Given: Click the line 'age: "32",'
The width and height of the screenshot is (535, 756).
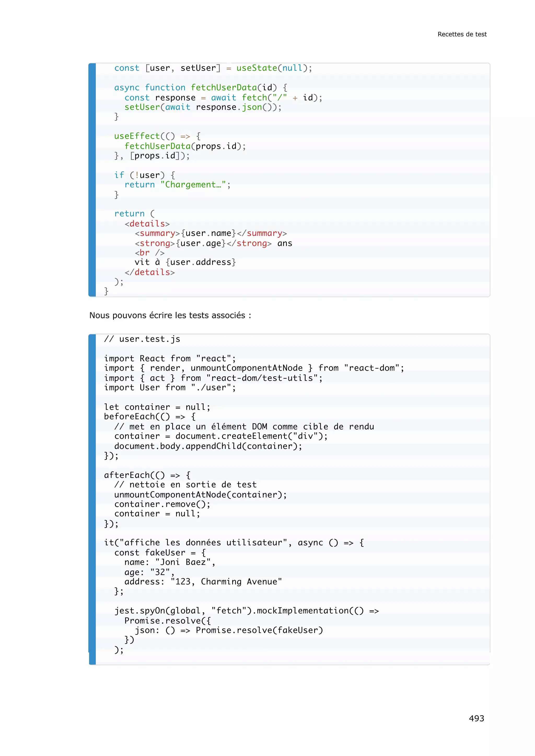Looking at the screenshot, I should click(150, 572).
